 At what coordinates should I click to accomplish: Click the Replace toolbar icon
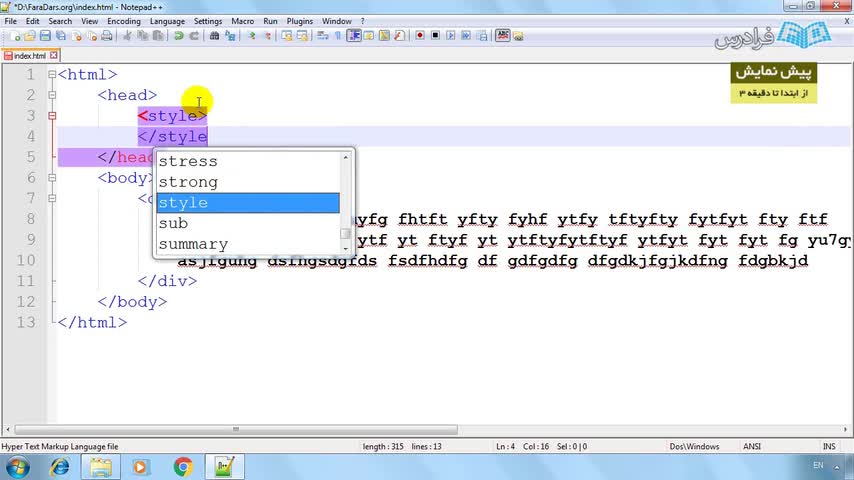[x=230, y=36]
